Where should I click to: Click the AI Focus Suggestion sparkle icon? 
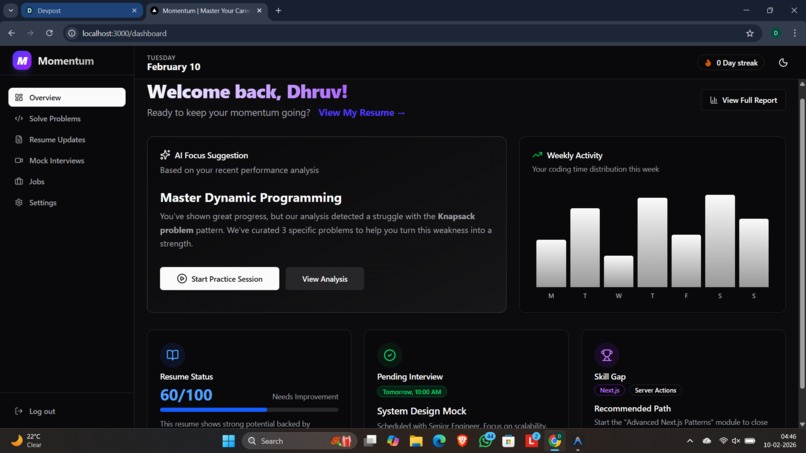click(x=165, y=155)
